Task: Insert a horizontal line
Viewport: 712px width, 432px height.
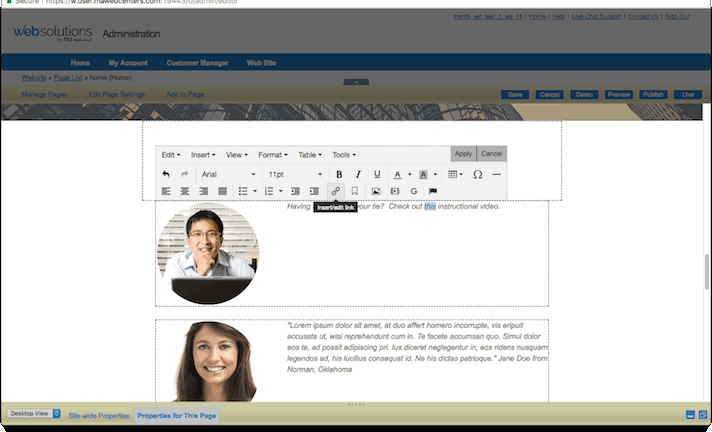Action: click(x=497, y=174)
